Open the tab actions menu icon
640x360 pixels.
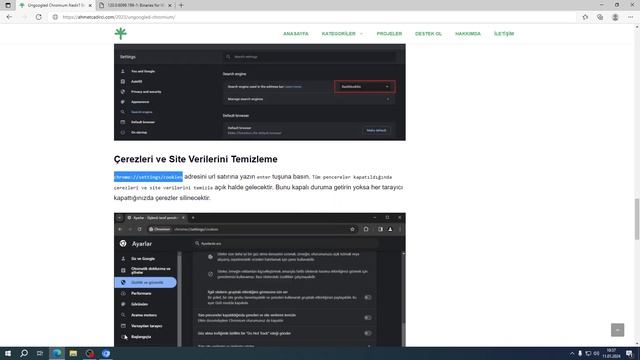coord(8,5)
